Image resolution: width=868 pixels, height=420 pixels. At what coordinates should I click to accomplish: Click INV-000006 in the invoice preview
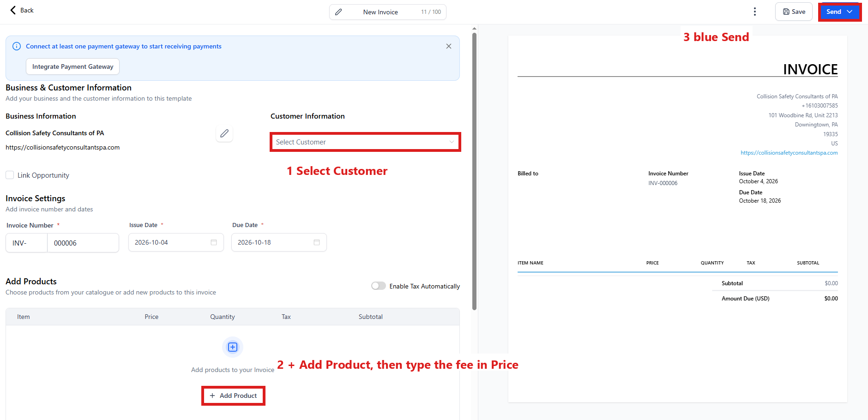tap(663, 183)
